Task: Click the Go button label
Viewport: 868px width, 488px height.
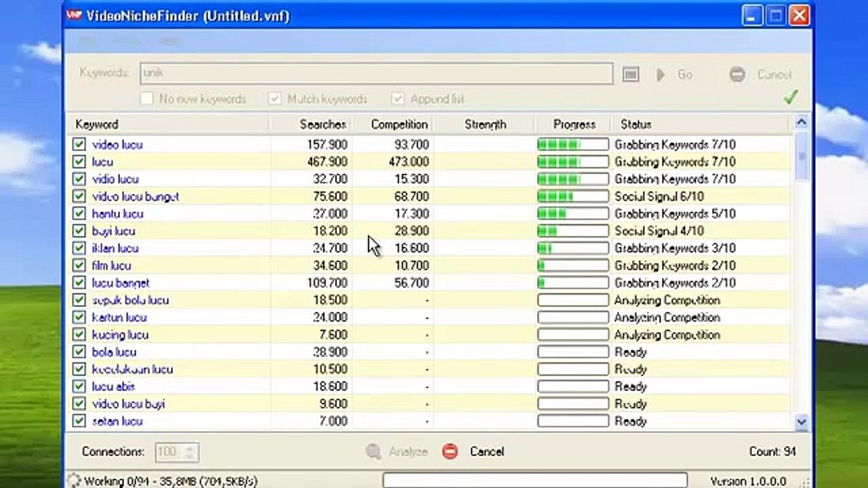Action: [x=685, y=75]
